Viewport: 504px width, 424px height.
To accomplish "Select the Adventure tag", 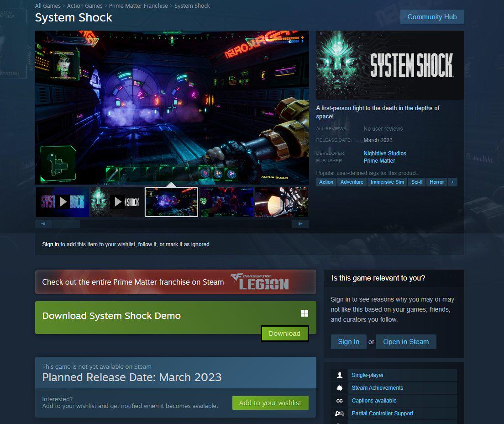I will click(352, 182).
